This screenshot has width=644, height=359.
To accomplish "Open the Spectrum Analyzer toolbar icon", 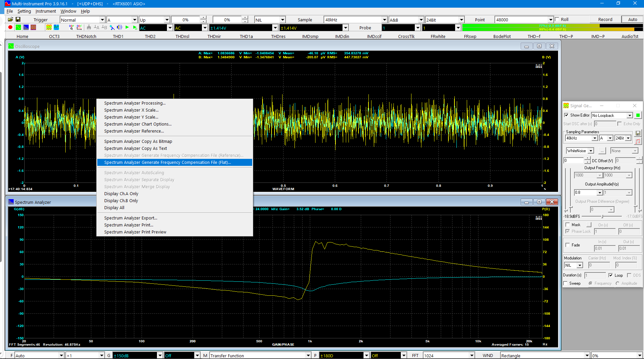I will 26,28.
